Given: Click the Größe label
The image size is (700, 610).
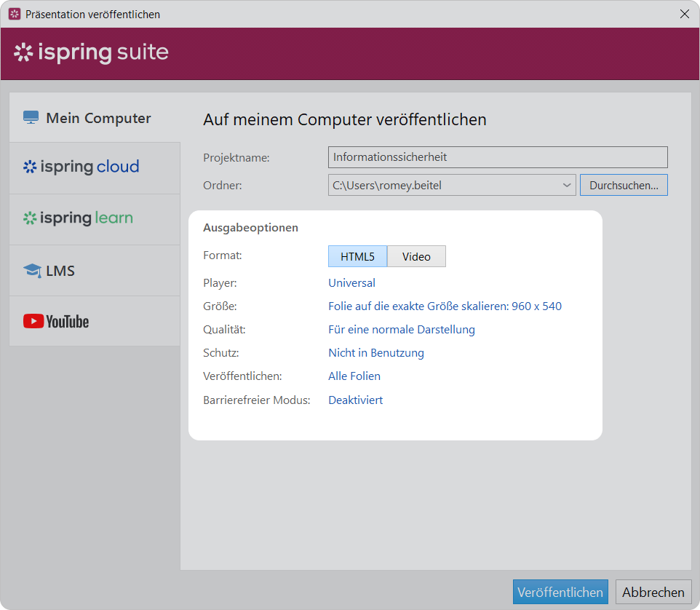Looking at the screenshot, I should (220, 306).
